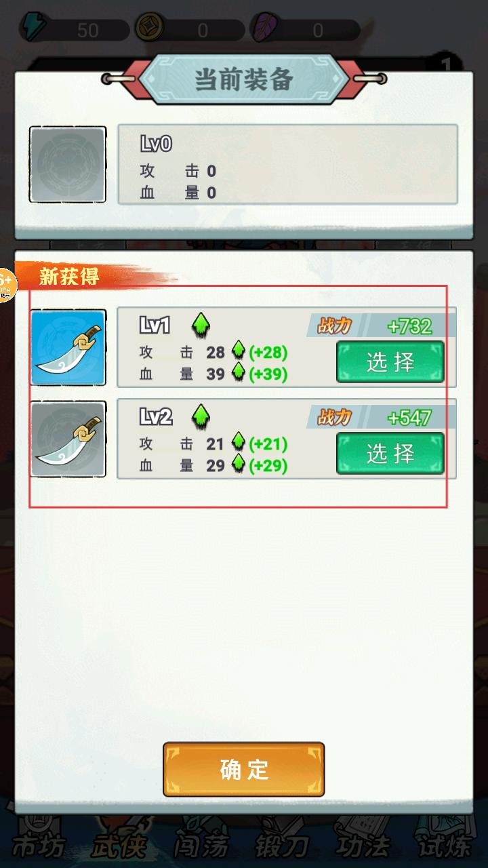Viewport: 488px width, 868px height.
Task: Click 选择 for the Lv2 blade
Action: [x=390, y=453]
